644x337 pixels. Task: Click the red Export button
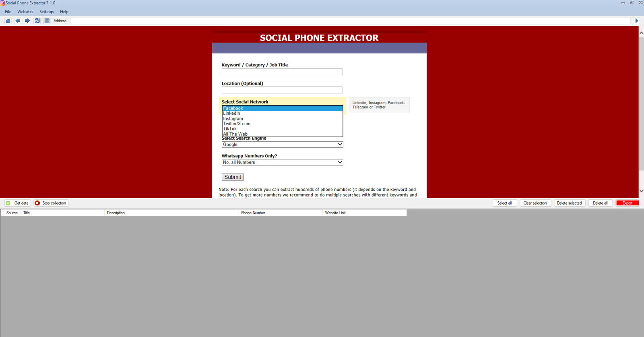(x=627, y=203)
